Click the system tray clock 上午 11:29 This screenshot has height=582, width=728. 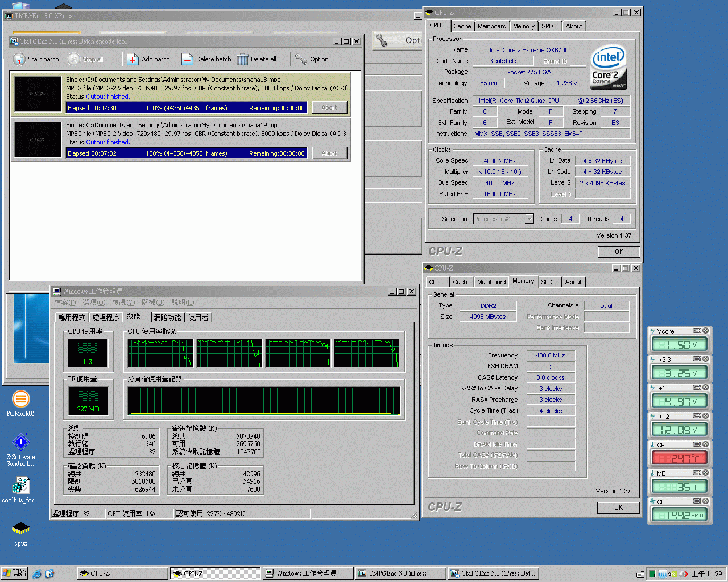tap(706, 574)
